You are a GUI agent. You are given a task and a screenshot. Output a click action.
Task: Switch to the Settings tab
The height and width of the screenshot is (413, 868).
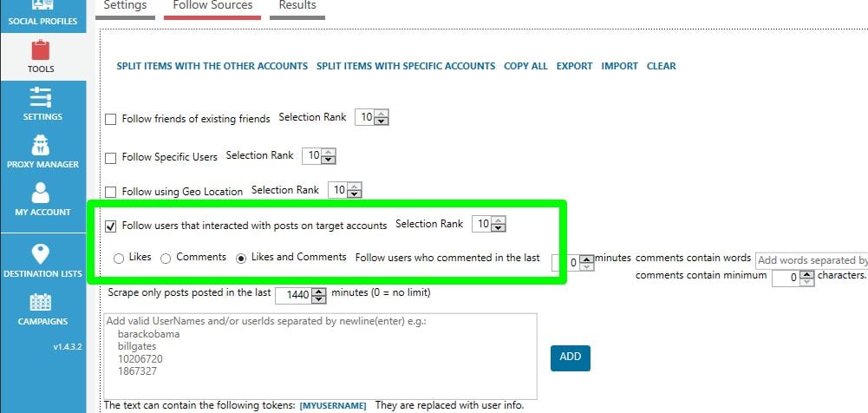pos(125,7)
